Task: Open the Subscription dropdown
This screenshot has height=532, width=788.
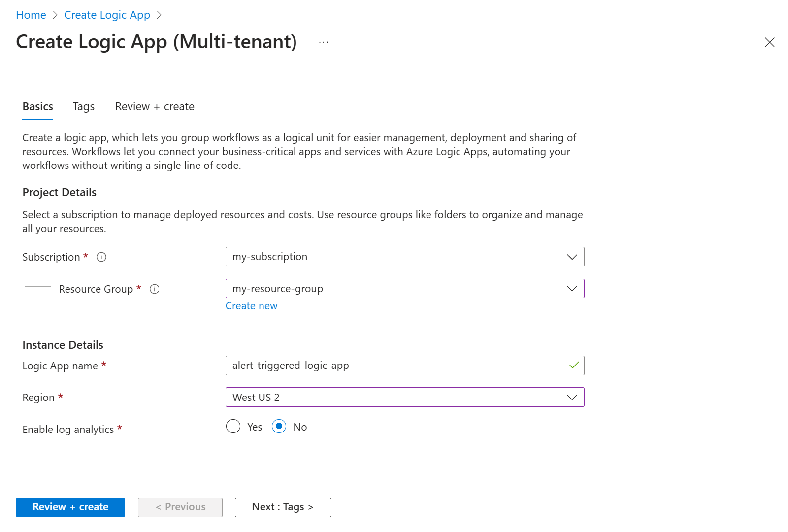Action: [x=404, y=257]
